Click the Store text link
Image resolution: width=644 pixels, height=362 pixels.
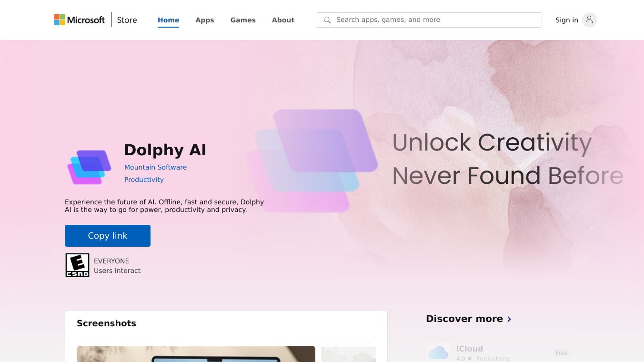[127, 20]
